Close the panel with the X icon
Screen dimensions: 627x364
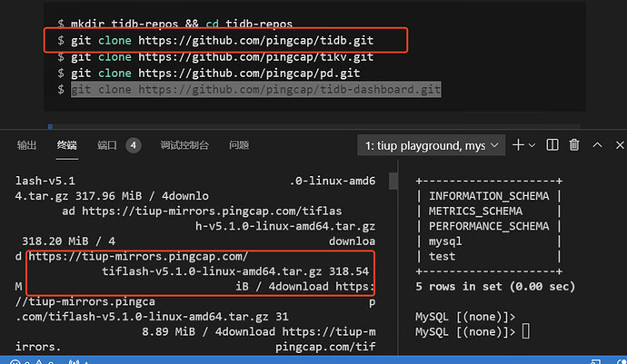tap(620, 145)
